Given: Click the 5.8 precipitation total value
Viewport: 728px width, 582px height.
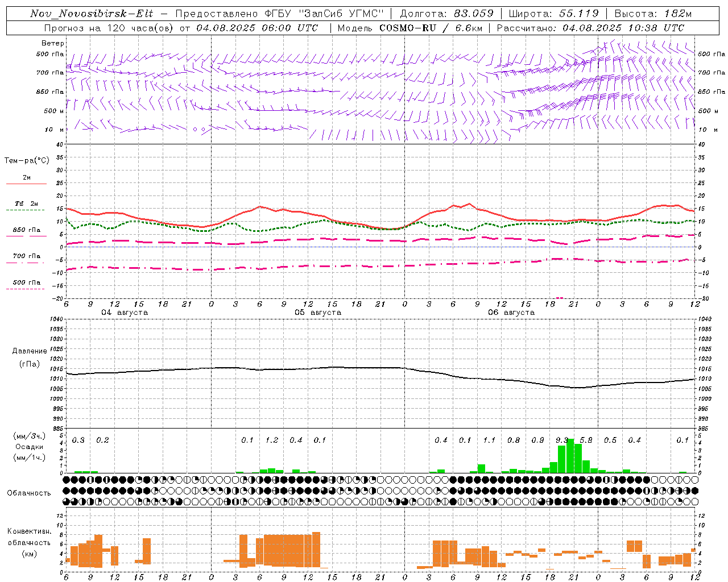Looking at the screenshot, I should (x=586, y=440).
